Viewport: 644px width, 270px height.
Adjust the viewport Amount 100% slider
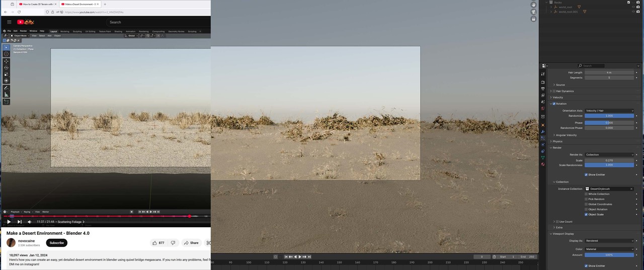click(x=609, y=255)
